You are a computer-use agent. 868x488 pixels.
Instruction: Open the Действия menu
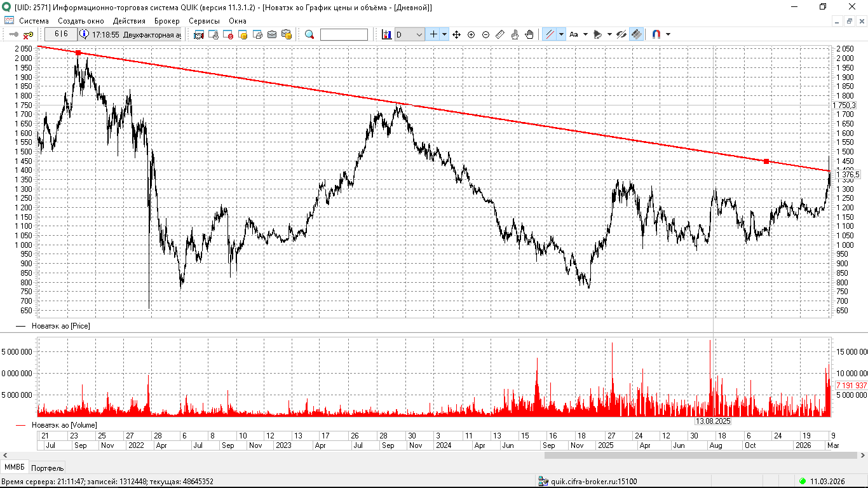coord(129,20)
